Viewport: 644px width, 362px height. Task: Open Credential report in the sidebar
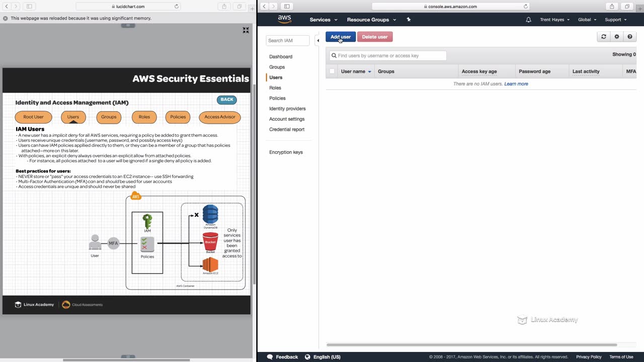click(287, 129)
